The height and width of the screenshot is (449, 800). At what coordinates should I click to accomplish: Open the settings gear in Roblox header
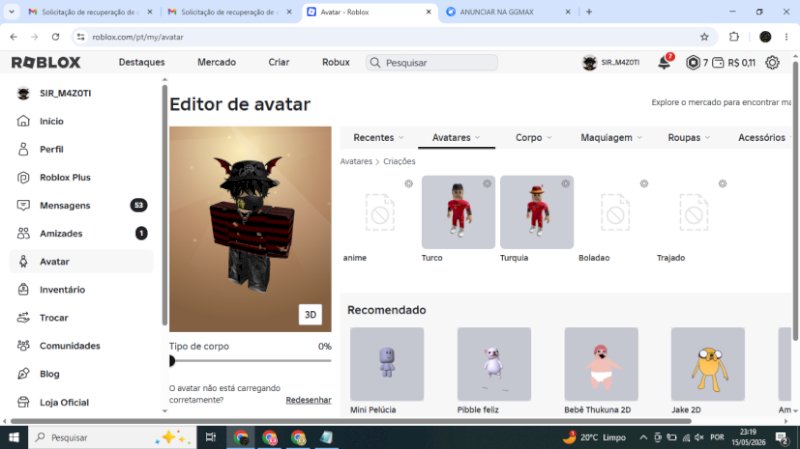click(772, 63)
